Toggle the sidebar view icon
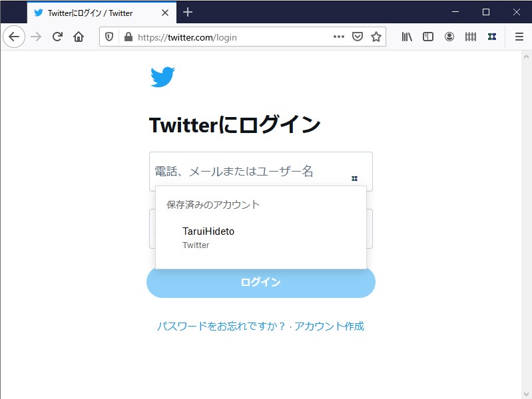Screen dimensions: 532x399 coord(428,37)
